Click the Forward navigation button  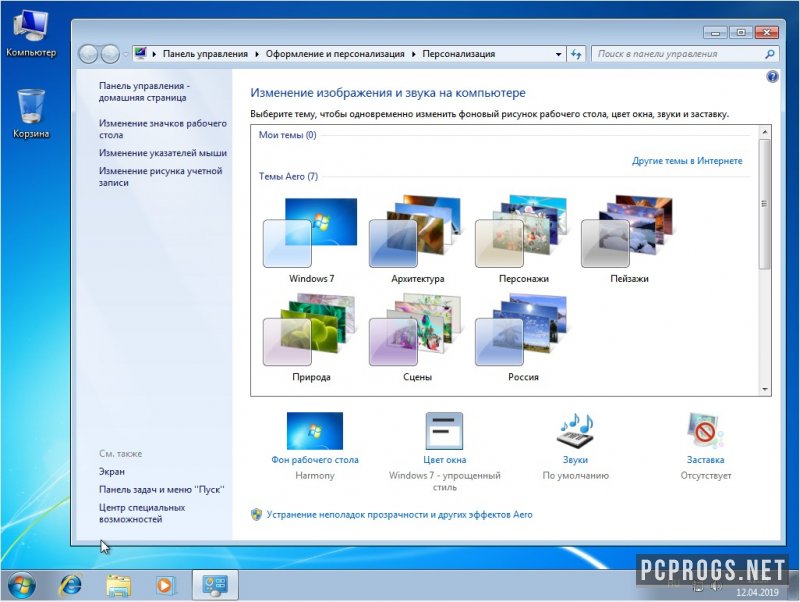(x=110, y=54)
